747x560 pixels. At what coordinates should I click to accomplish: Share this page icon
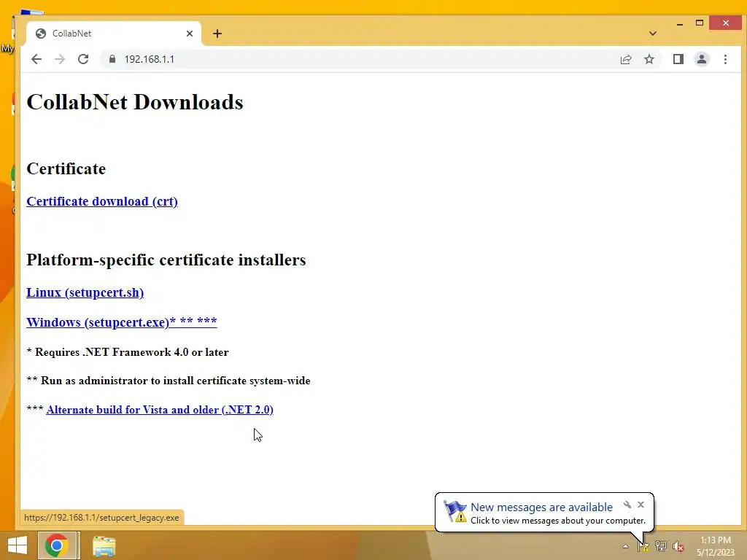click(x=625, y=59)
